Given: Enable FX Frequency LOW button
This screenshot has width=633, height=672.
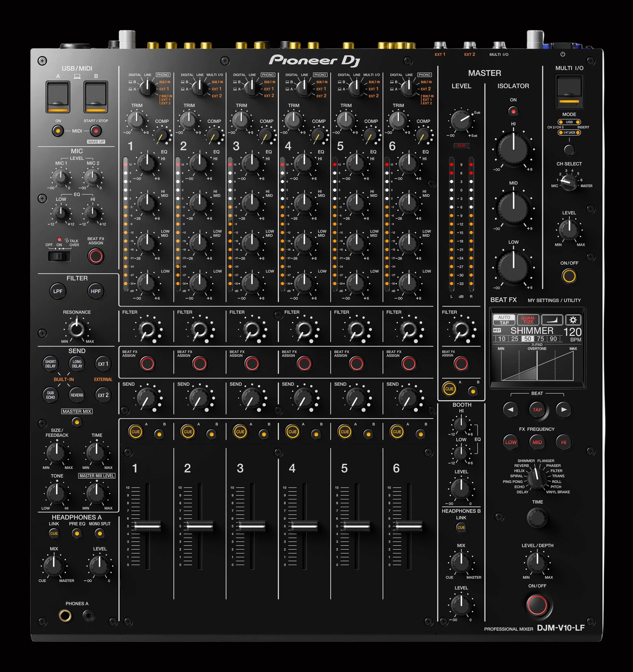Looking at the screenshot, I should tap(511, 442).
